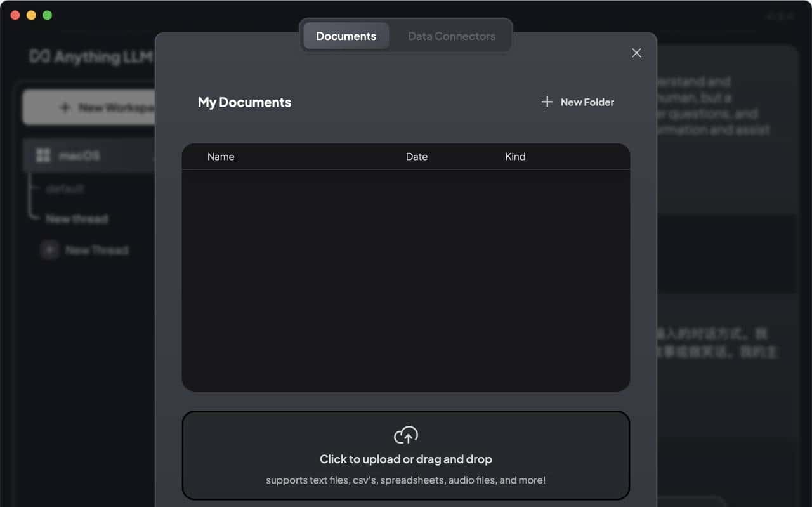The height and width of the screenshot is (507, 812).
Task: Click the empty My Documents file list
Action: (x=405, y=279)
